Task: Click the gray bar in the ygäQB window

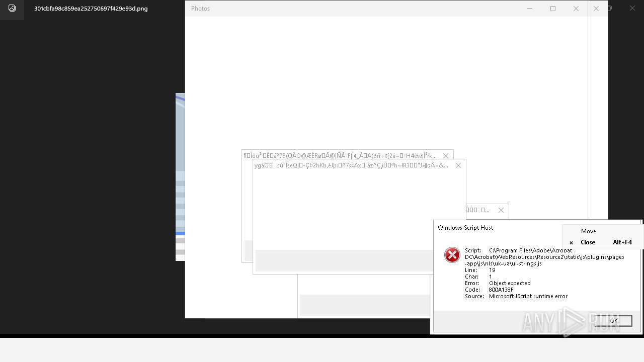Action: [x=345, y=260]
